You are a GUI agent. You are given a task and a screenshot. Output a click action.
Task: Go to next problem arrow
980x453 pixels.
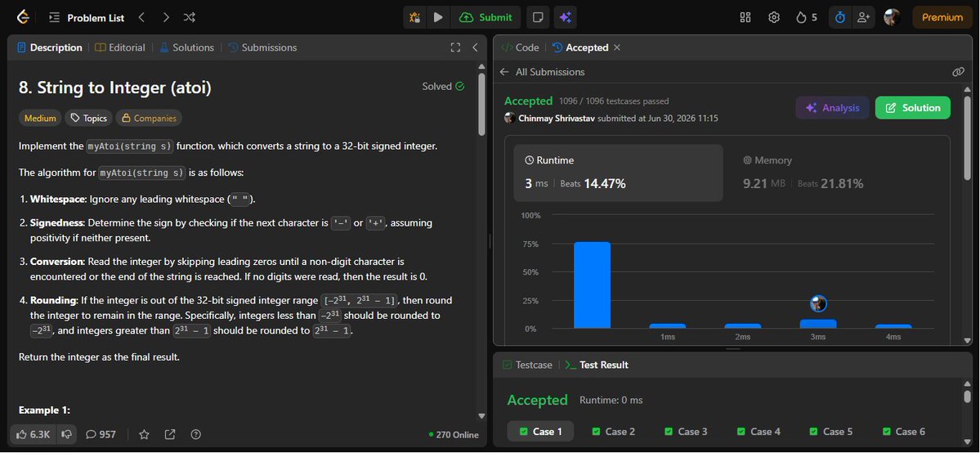[166, 17]
